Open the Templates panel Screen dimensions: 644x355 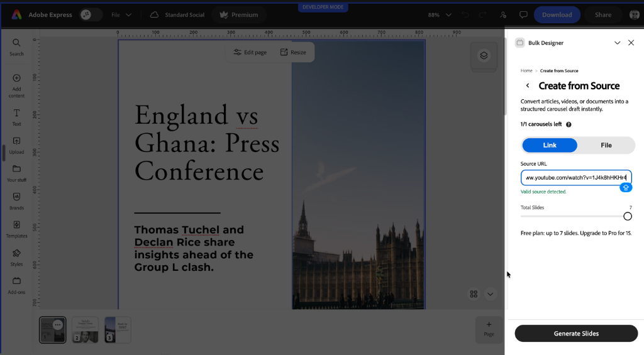tap(16, 229)
